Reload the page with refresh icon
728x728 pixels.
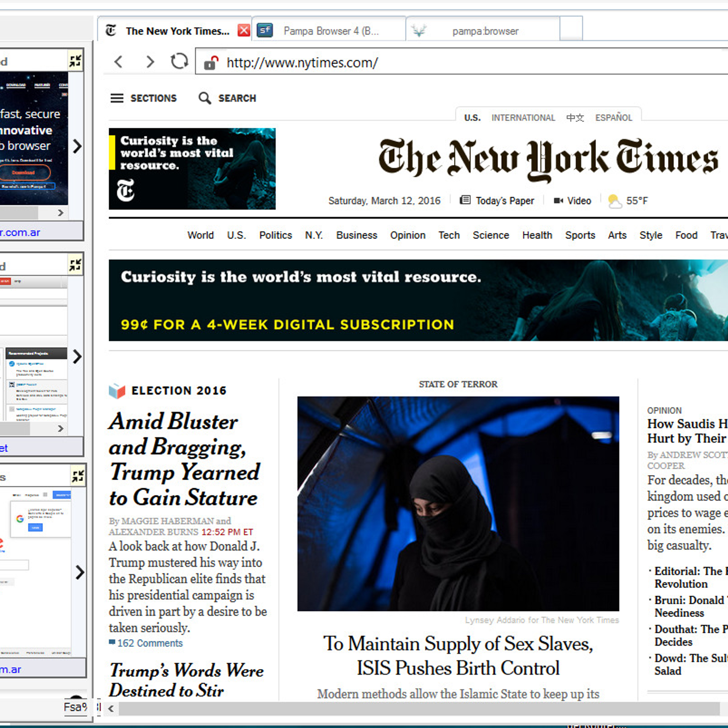(179, 61)
